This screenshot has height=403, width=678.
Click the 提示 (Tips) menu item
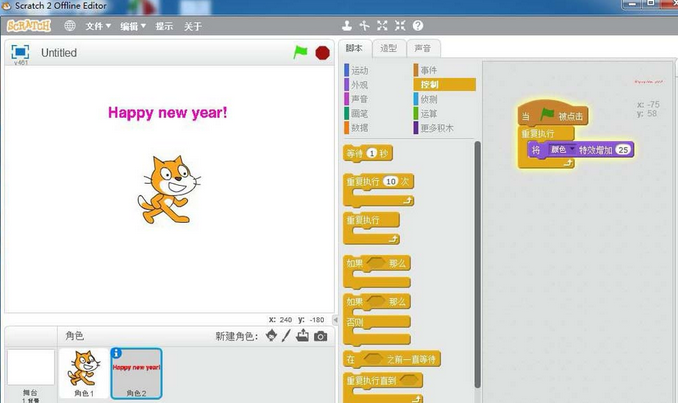tap(164, 25)
